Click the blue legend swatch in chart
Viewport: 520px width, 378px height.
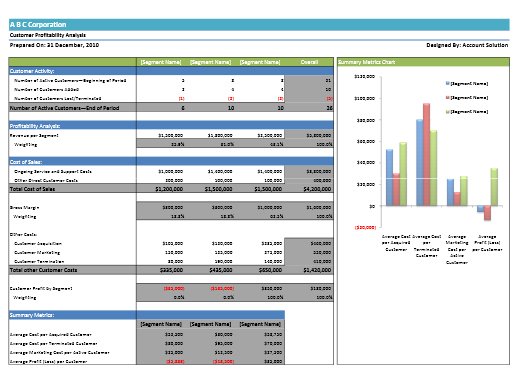pos(448,83)
